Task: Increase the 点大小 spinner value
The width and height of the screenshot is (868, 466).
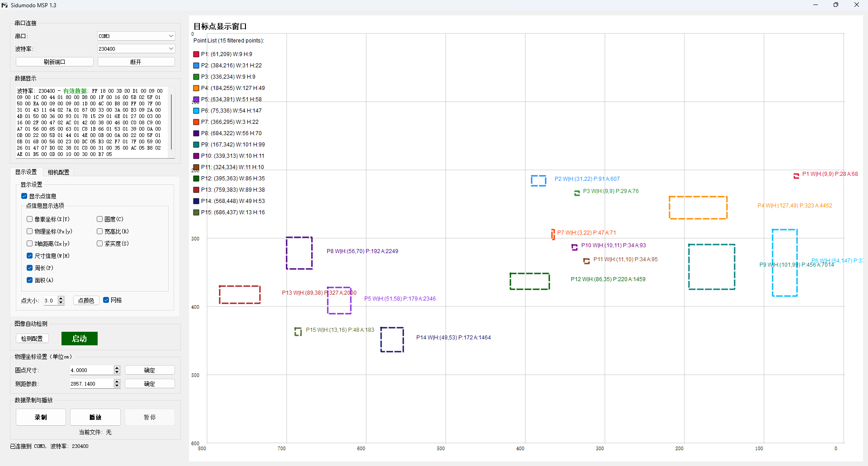Action: (61, 298)
